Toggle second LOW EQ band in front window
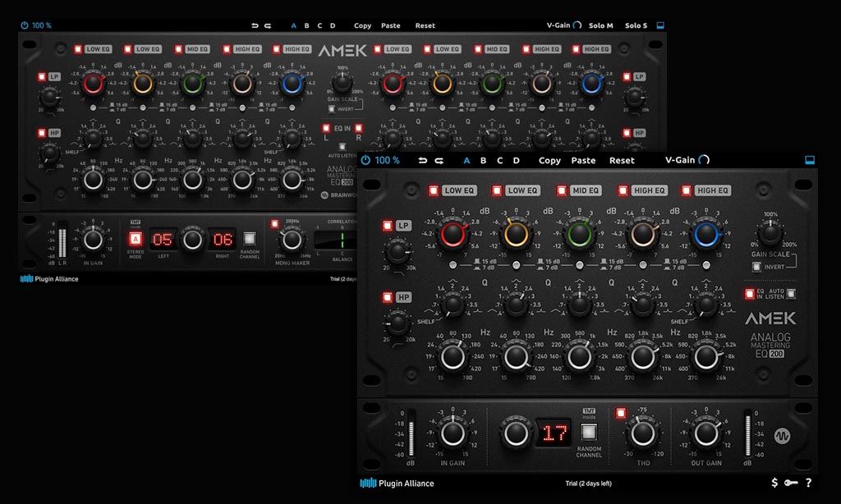The width and height of the screenshot is (841, 504). (497, 190)
